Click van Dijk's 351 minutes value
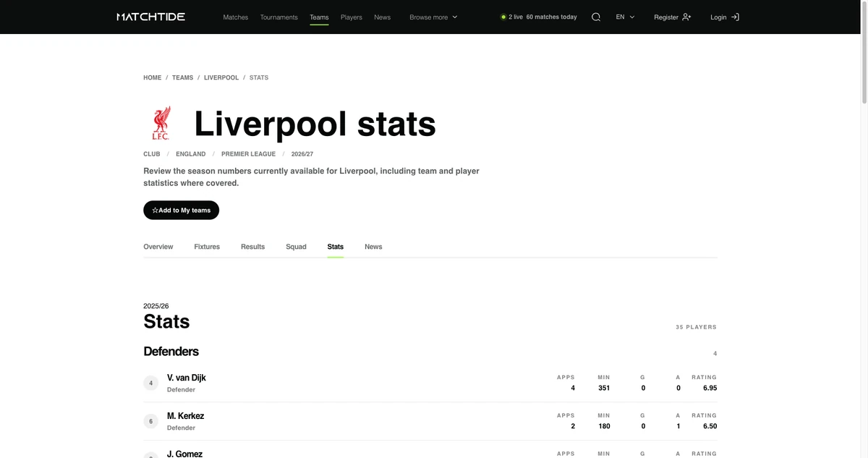The image size is (868, 458). click(604, 388)
